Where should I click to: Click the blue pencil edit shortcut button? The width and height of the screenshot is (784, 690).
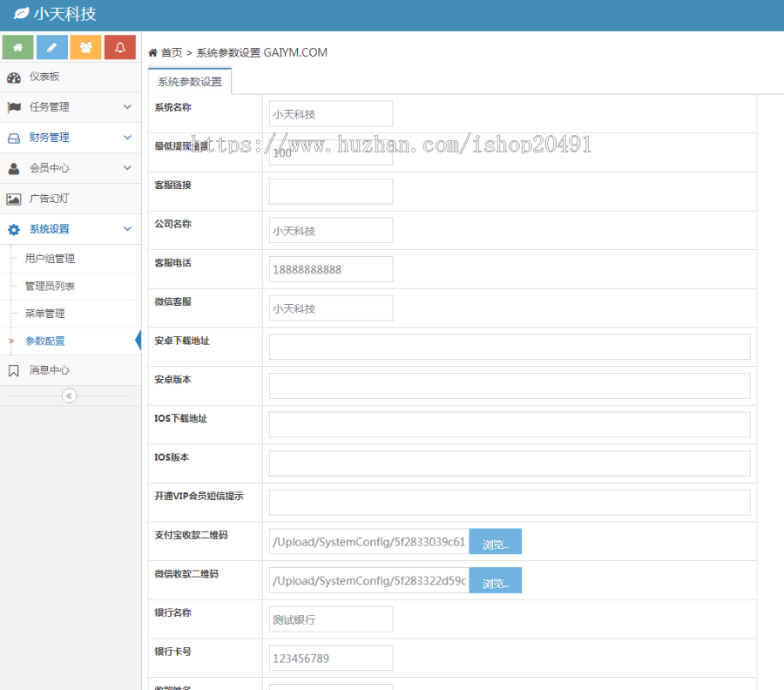coord(52,47)
